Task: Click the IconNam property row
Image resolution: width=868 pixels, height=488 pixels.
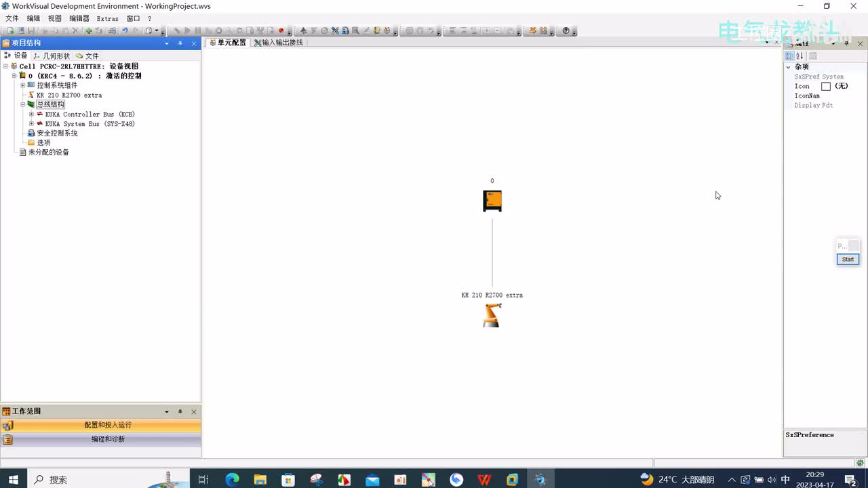Action: 824,96
